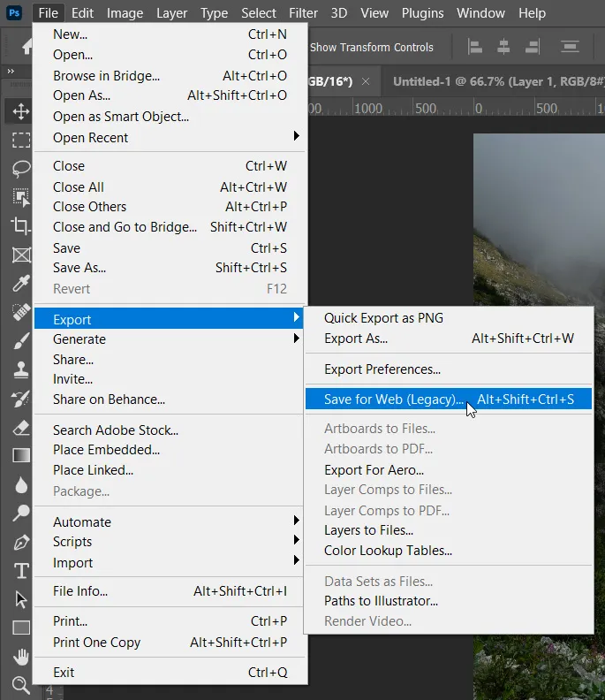Choose Place Embedded

pos(170,450)
